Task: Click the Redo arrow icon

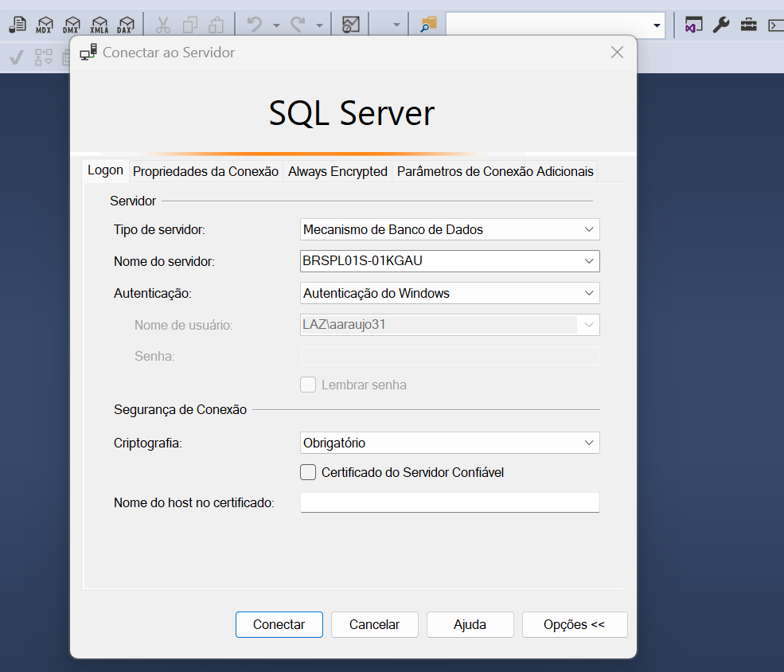Action: click(x=298, y=25)
